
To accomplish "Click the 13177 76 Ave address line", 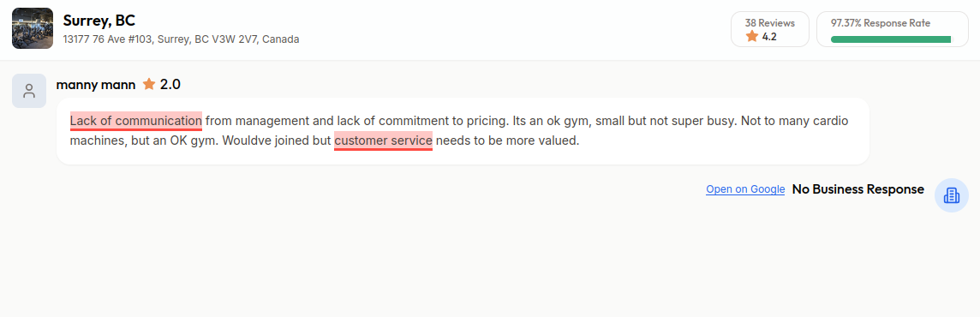I will [182, 39].
